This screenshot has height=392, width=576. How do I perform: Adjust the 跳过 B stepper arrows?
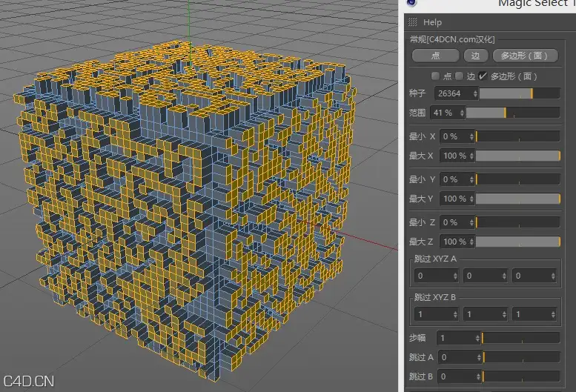[x=478, y=376]
